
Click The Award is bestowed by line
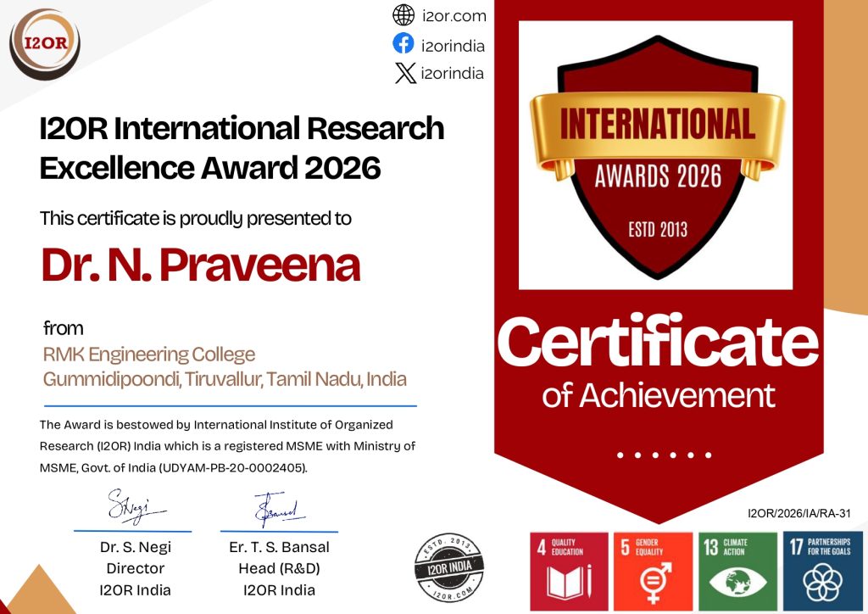[216, 425]
